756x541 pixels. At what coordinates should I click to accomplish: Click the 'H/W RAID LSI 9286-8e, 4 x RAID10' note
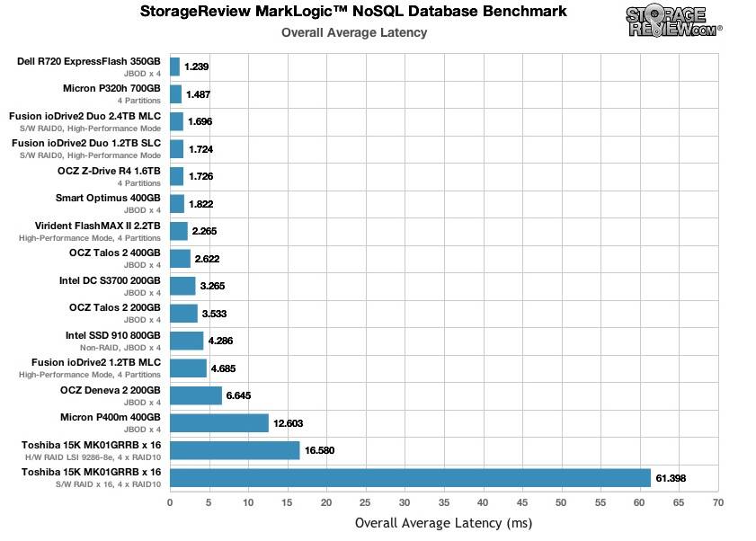click(x=93, y=457)
